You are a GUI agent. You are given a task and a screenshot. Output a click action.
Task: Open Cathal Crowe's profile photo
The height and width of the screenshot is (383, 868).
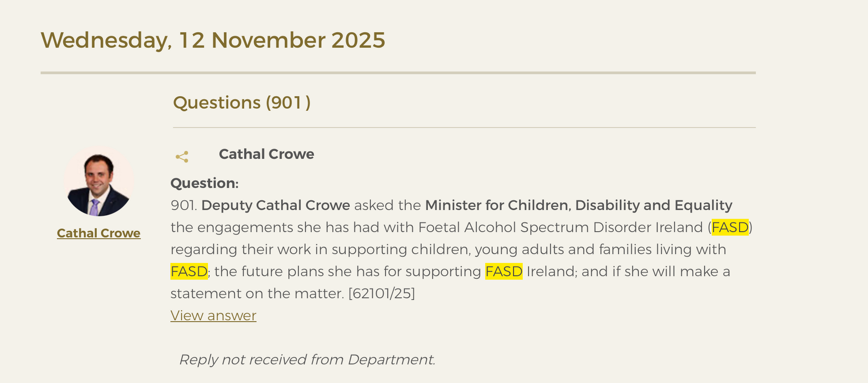click(x=99, y=181)
